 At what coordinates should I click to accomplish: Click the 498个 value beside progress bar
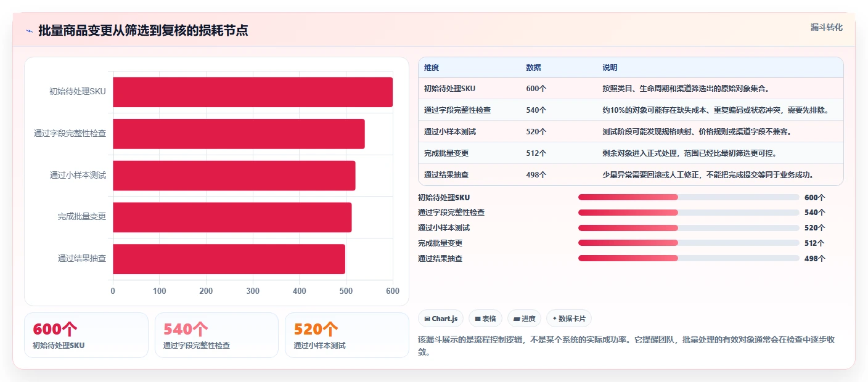point(814,259)
